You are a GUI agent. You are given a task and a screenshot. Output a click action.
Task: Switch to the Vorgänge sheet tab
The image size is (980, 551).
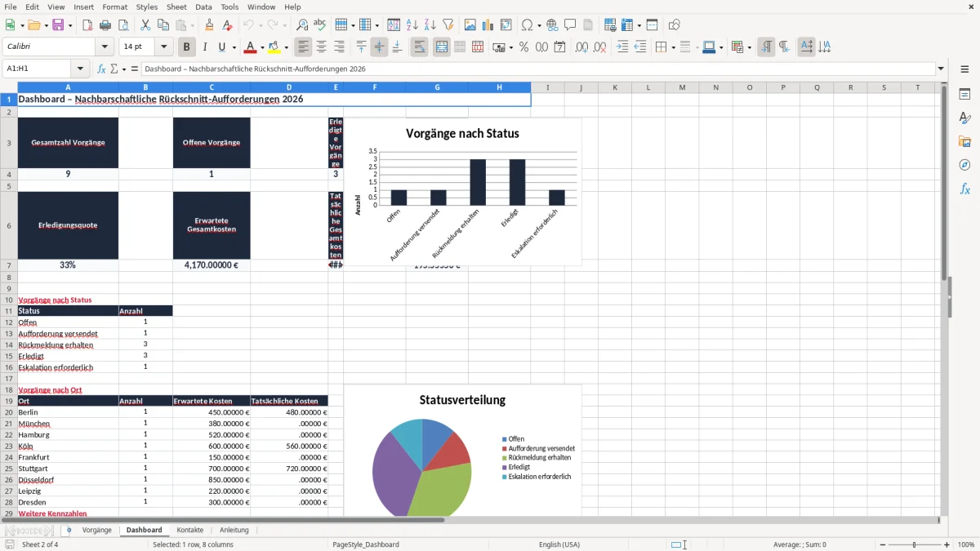pos(97,530)
